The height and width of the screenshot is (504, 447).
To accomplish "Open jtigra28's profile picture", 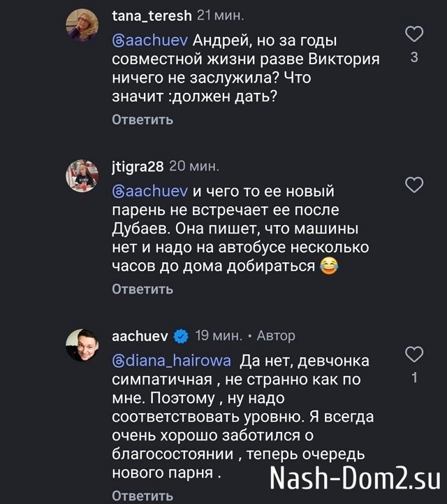I will pyautogui.click(x=85, y=175).
